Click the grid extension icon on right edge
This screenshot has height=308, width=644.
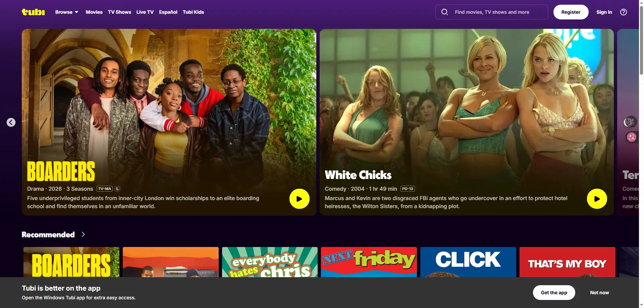coord(631,122)
